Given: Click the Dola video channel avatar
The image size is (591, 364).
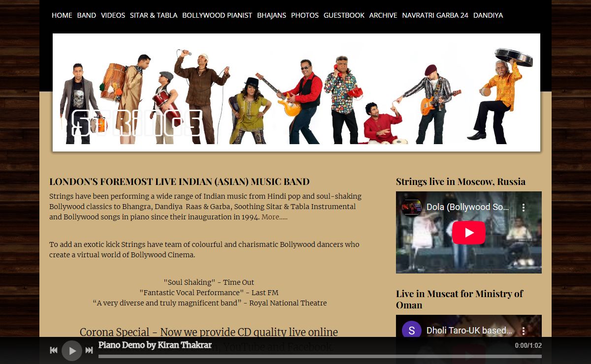Looking at the screenshot, I should [x=411, y=208].
